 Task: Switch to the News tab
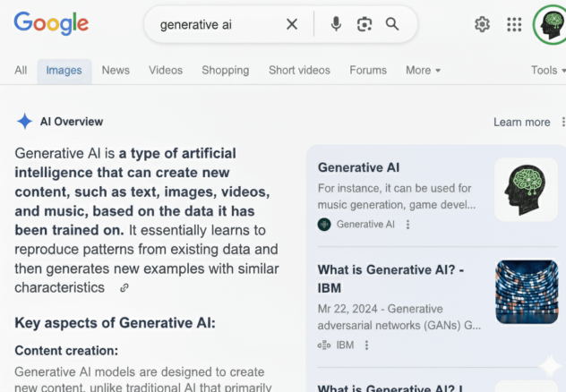click(x=116, y=70)
